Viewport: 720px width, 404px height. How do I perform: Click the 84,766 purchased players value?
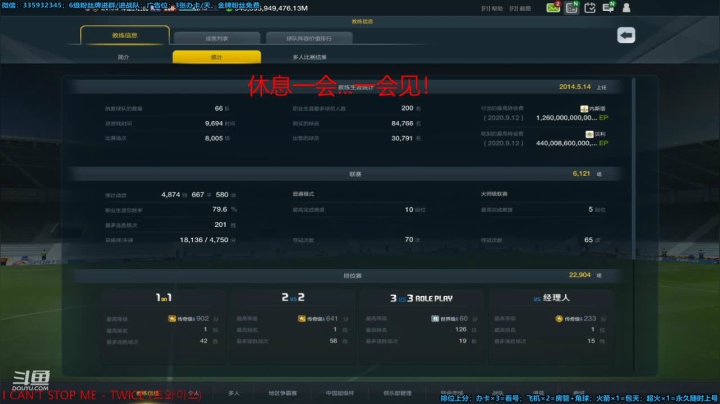[402, 123]
